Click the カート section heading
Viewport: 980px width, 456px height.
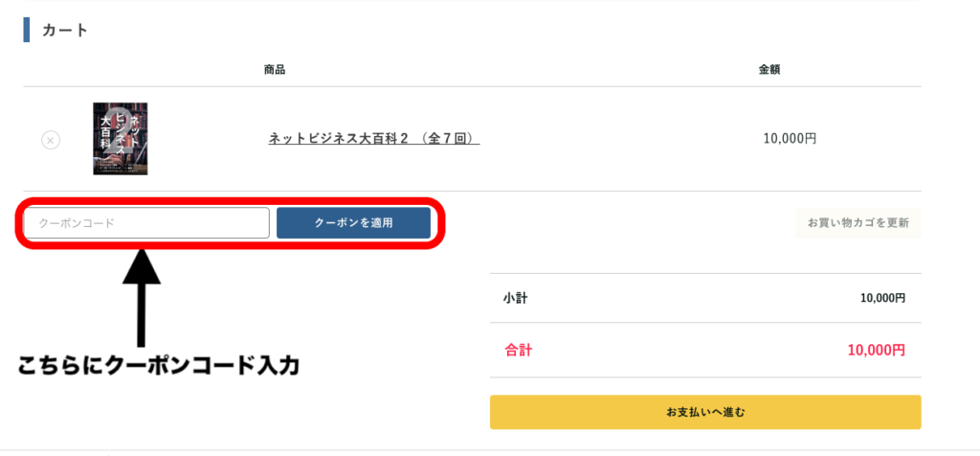(x=65, y=30)
